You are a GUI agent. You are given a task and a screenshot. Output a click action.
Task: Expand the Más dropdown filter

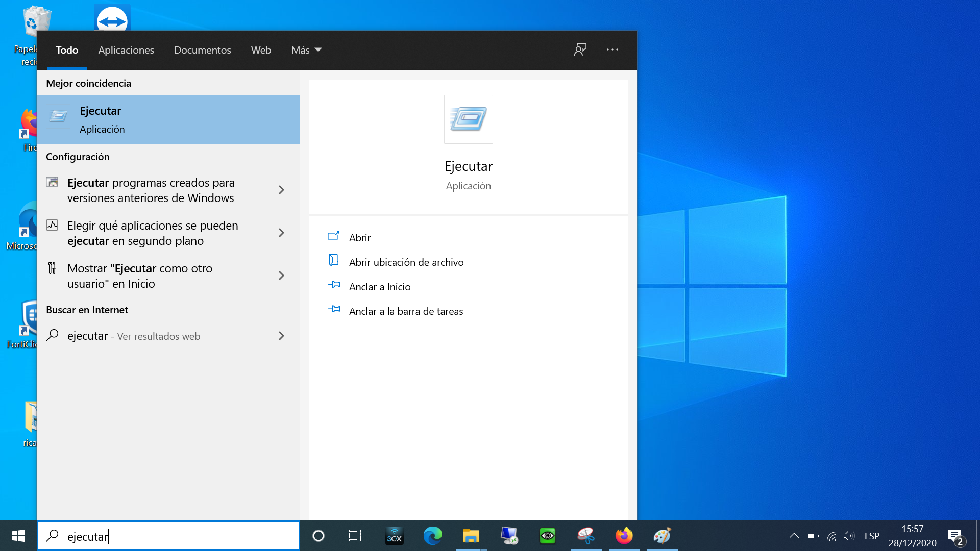coord(306,50)
